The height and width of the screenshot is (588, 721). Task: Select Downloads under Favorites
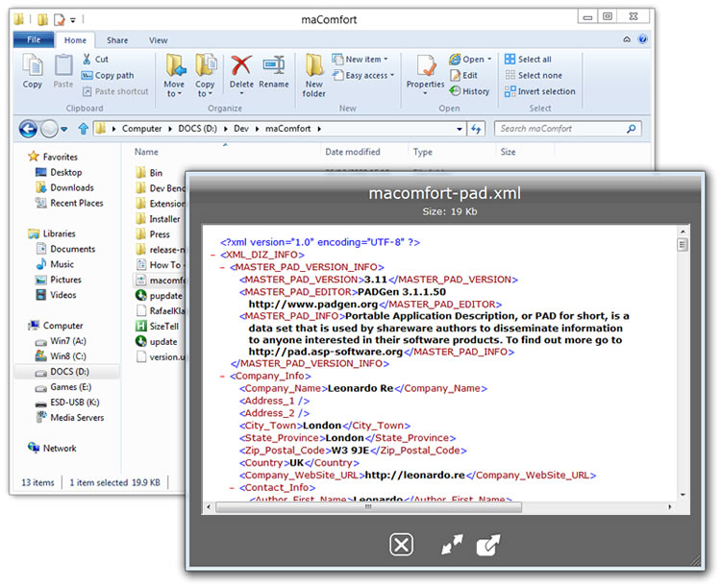64,187
